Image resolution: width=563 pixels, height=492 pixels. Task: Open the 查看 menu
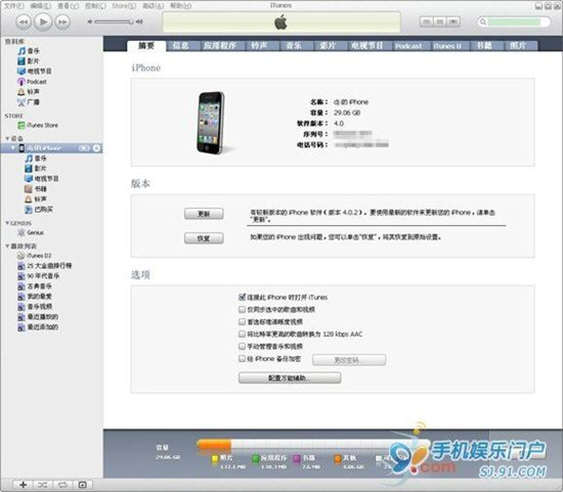(x=68, y=6)
